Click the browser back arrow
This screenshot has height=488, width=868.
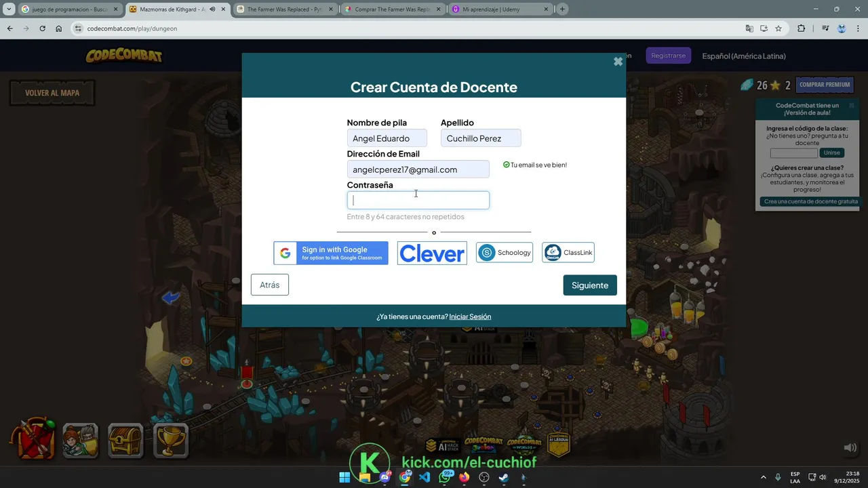point(9,28)
